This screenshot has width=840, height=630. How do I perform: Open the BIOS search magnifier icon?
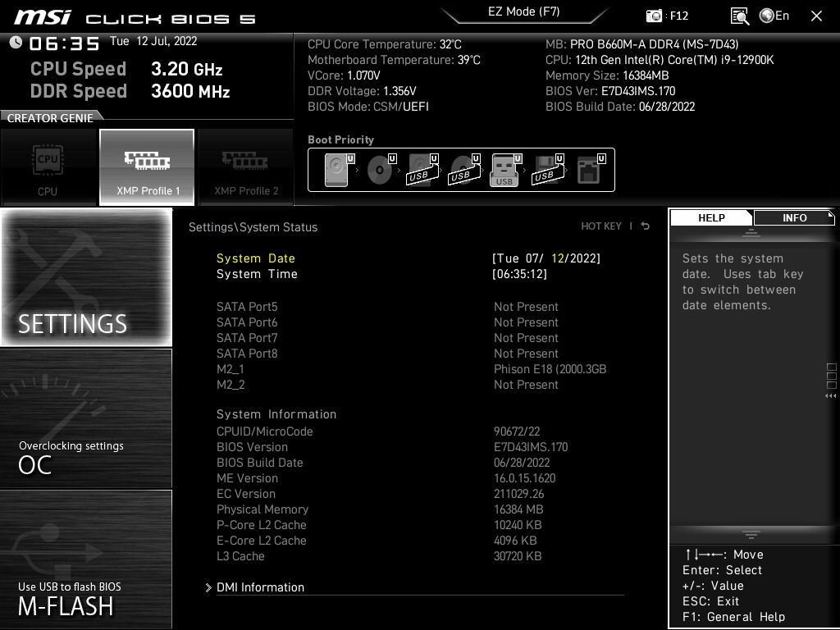click(x=740, y=16)
